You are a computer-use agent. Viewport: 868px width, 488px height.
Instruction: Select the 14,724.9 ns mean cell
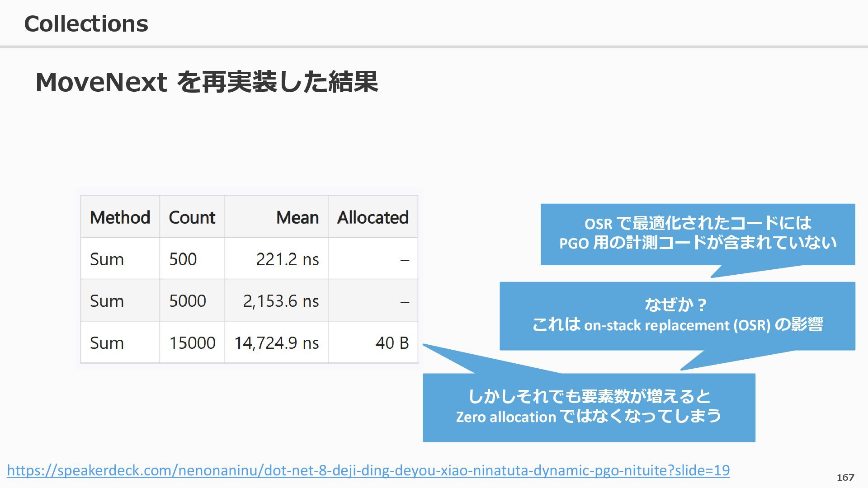(276, 343)
